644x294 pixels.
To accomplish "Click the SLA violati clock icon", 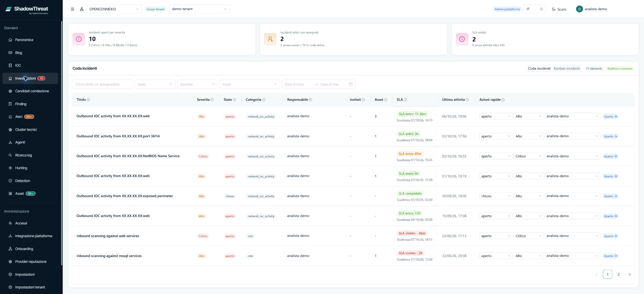I will [462, 39].
